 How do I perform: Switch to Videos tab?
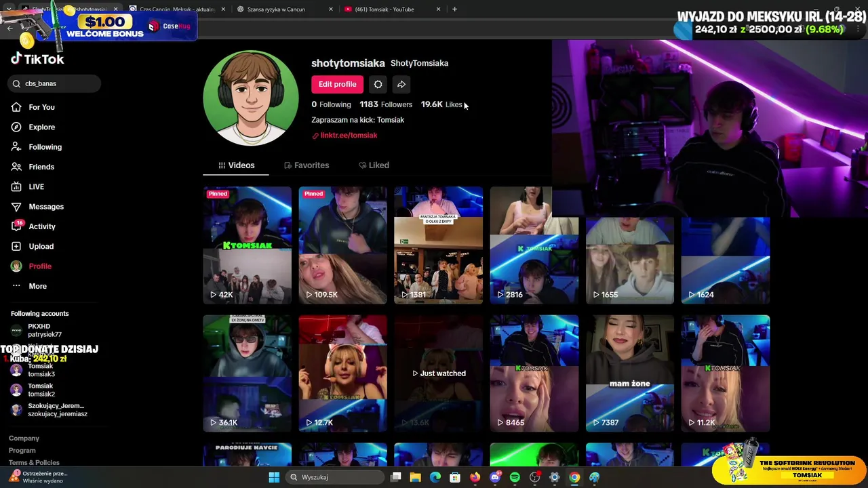[x=236, y=165]
